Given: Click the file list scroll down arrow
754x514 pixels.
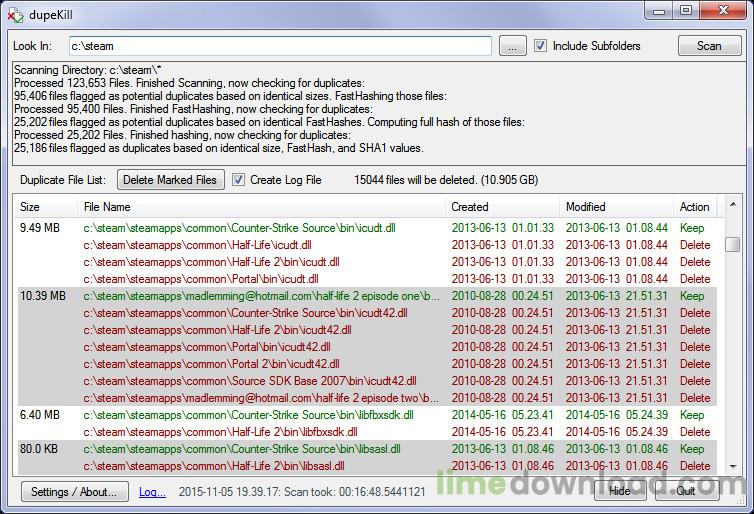Looking at the screenshot, I should pos(732,466).
